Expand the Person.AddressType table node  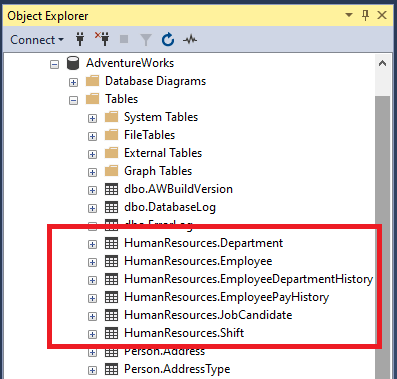(x=92, y=370)
